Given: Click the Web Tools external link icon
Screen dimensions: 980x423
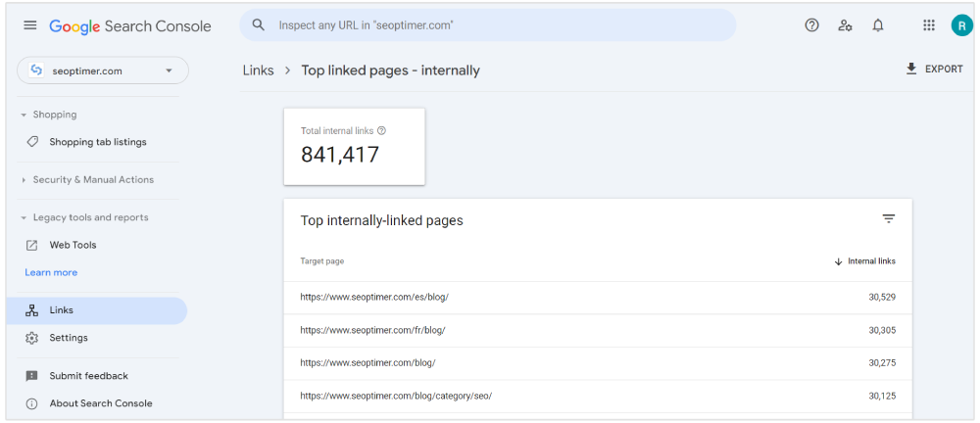Looking at the screenshot, I should click(32, 245).
